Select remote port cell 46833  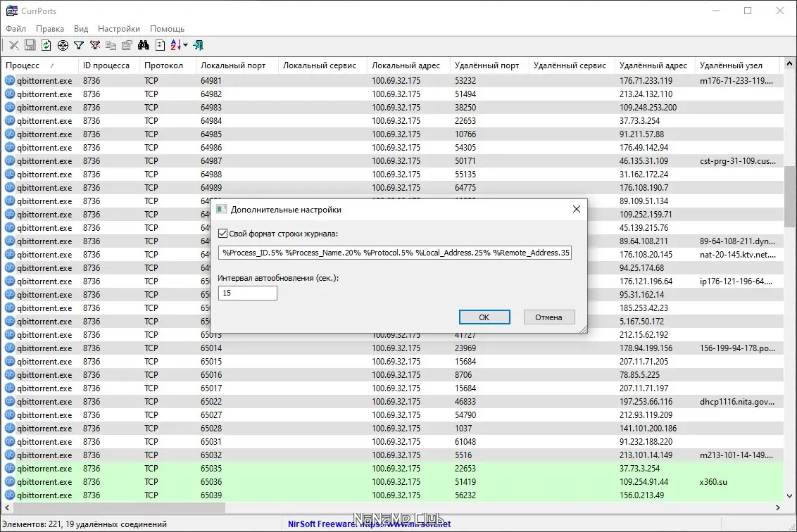click(x=465, y=401)
